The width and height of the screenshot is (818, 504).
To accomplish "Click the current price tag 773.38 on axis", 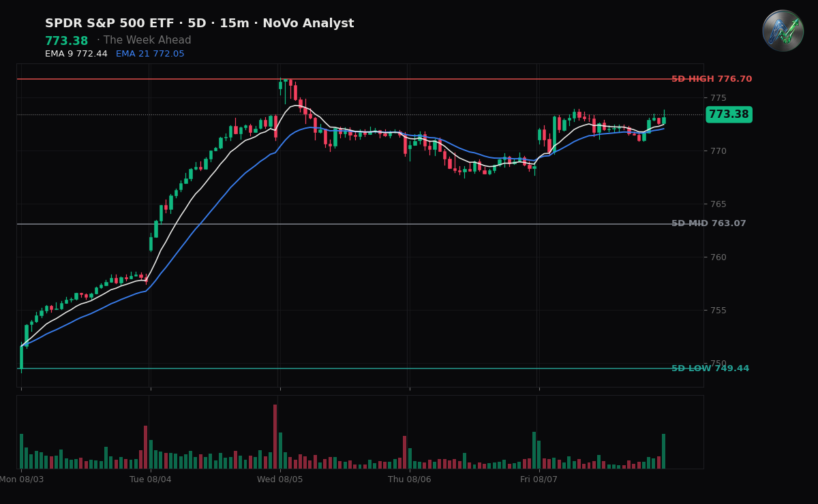I will click(x=729, y=114).
